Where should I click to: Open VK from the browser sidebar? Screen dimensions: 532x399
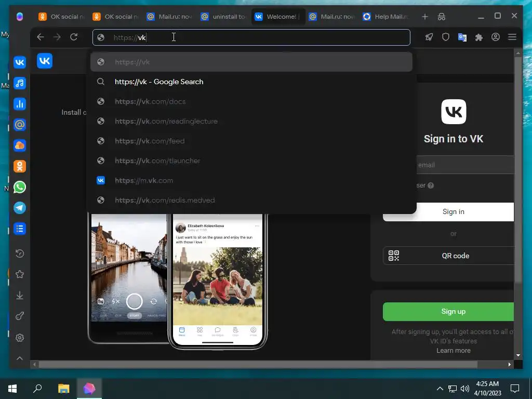[x=20, y=62]
